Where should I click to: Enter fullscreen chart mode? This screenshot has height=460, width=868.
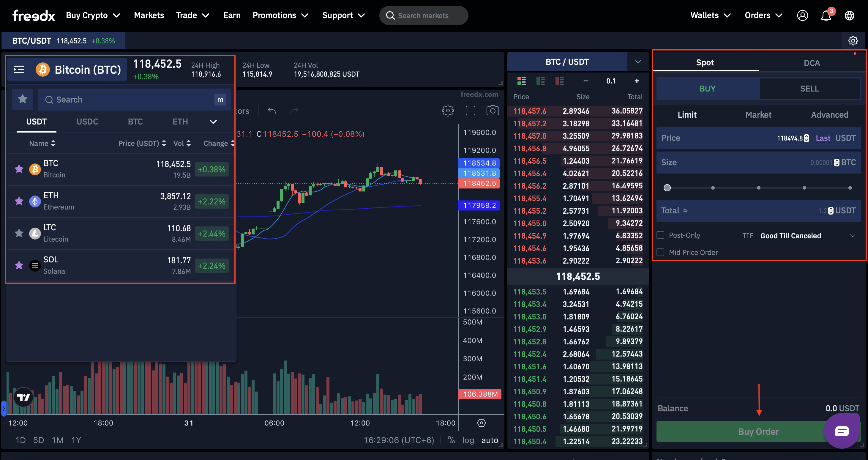click(471, 111)
